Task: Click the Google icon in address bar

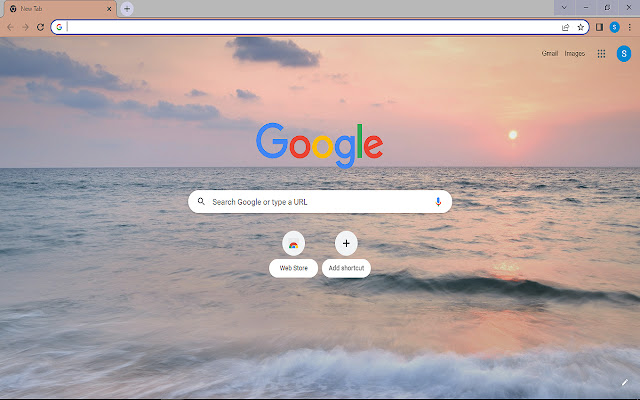Action: [59, 27]
